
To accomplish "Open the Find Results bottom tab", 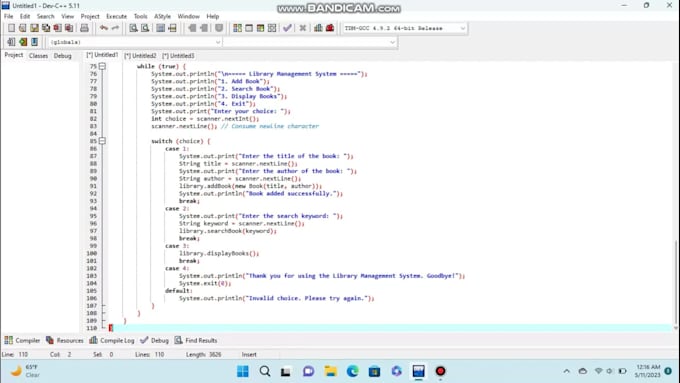I will pyautogui.click(x=196, y=340).
